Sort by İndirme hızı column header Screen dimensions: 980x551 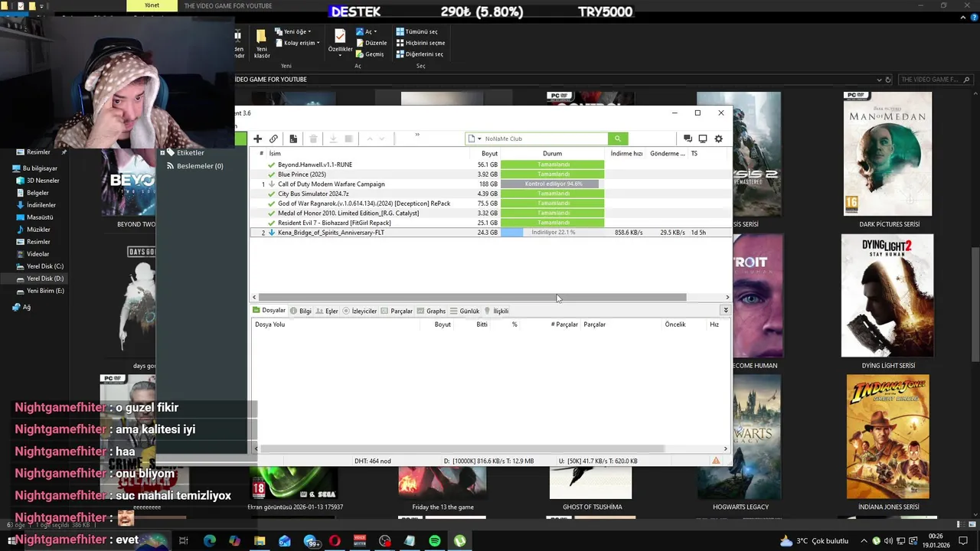point(626,153)
